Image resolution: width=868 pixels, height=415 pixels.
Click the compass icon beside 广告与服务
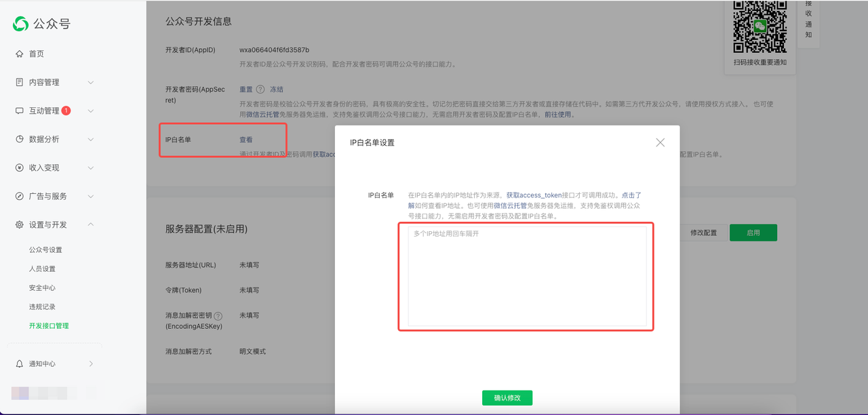coord(20,196)
